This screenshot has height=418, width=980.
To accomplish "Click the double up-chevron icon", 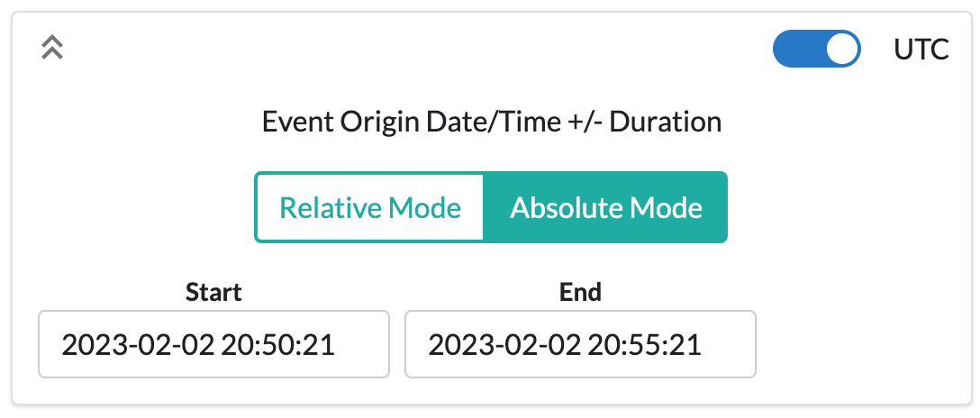I will (52, 49).
